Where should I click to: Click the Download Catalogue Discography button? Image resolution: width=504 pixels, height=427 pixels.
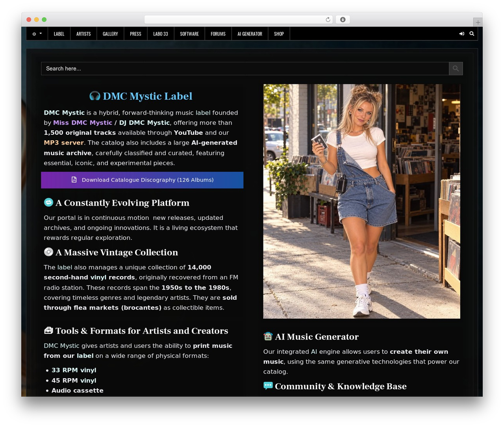click(142, 180)
